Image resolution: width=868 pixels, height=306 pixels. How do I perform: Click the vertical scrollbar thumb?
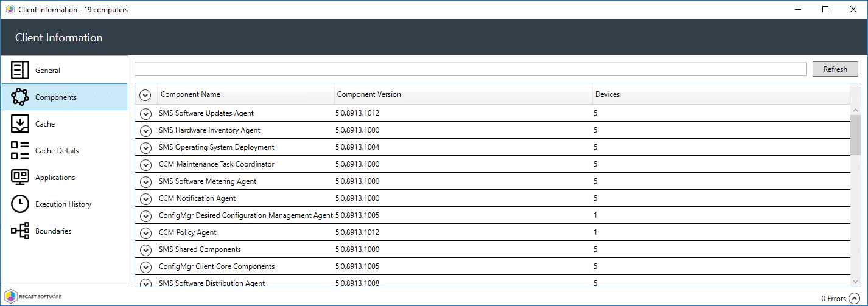[855, 135]
